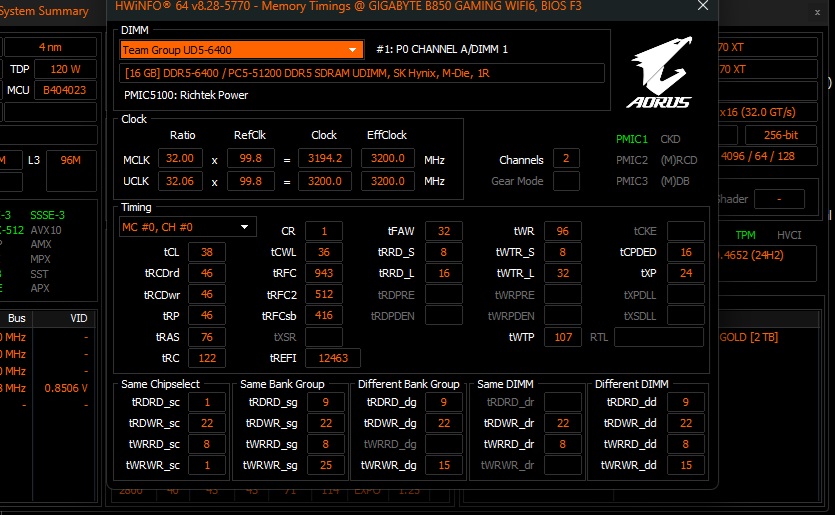Viewport: 835px width, 515px height.
Task: Click the 0.8506 V VID value in System Summary
Action: point(66,388)
